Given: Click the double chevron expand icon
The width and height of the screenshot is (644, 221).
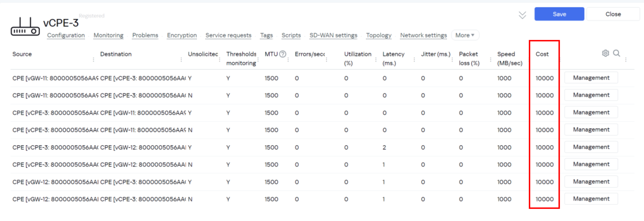Looking at the screenshot, I should click(522, 15).
